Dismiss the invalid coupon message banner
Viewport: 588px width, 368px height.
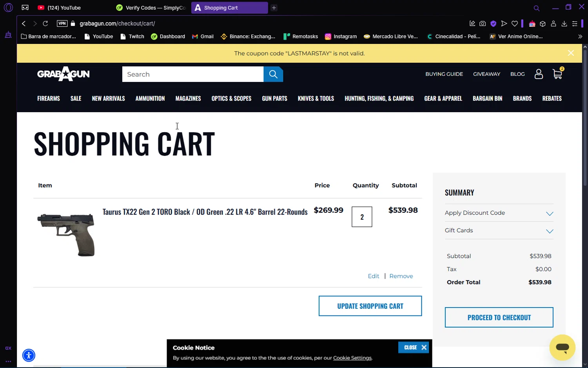point(571,53)
